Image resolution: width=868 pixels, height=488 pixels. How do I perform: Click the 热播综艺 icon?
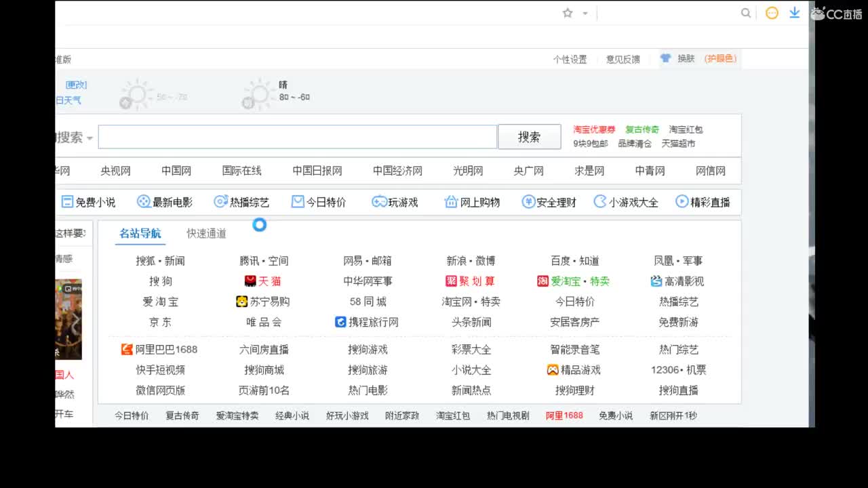pyautogui.click(x=220, y=202)
